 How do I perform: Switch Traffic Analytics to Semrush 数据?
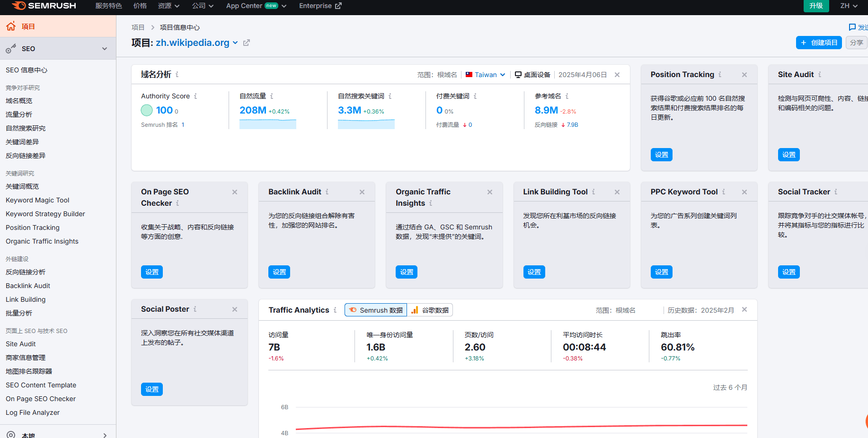(x=376, y=310)
